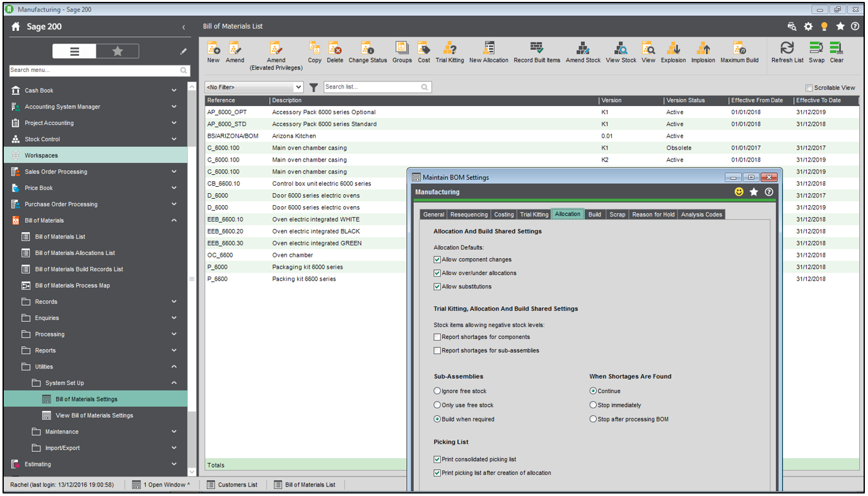Click Customers List in status bar

click(232, 485)
